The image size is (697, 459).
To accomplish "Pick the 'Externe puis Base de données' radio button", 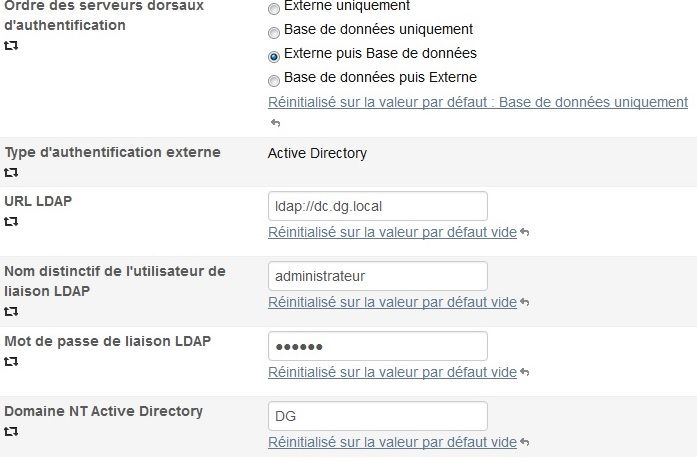I will 274,56.
